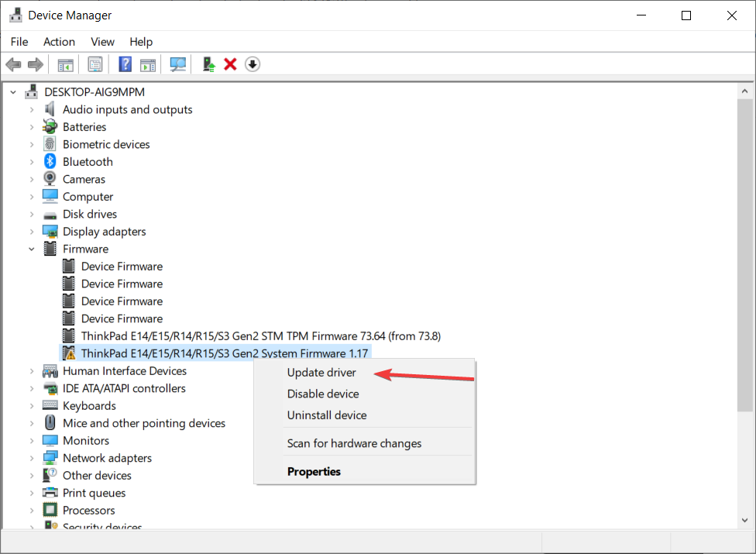Click the Batteries category icon
Screen dimensions: 756x554
50,127
